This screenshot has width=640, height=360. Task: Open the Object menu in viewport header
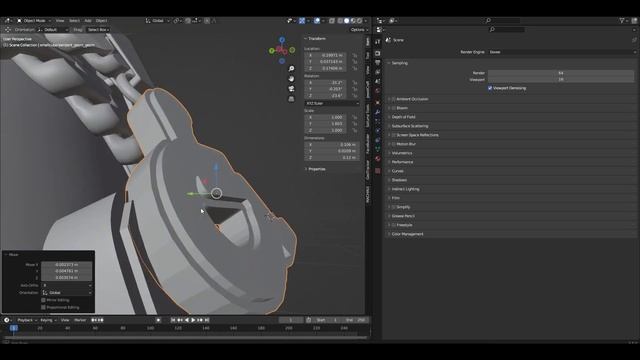pos(101,20)
